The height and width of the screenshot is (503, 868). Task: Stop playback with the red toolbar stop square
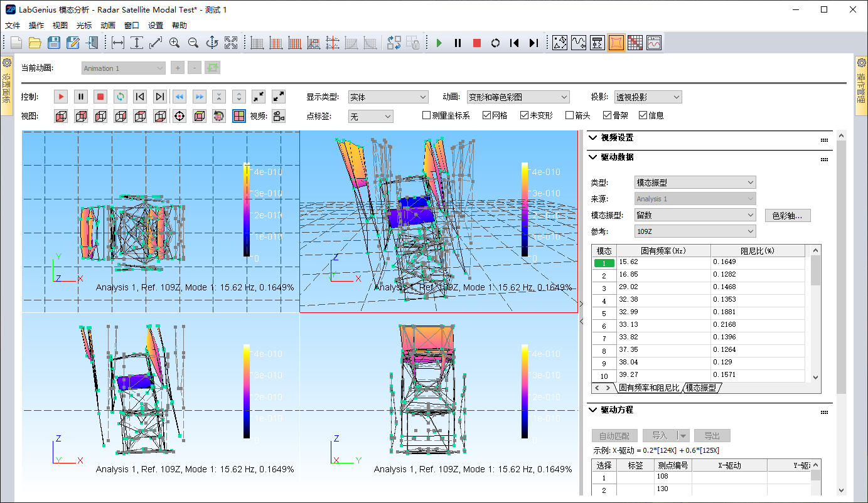pyautogui.click(x=477, y=43)
